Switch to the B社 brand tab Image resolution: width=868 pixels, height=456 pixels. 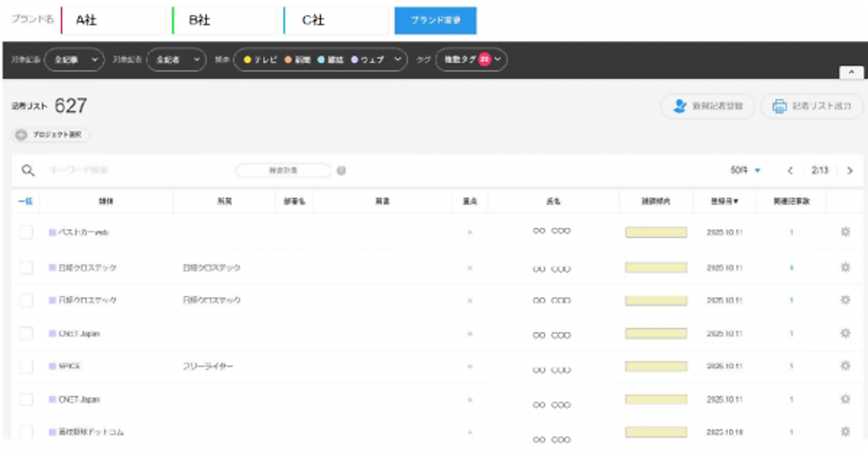tap(227, 20)
